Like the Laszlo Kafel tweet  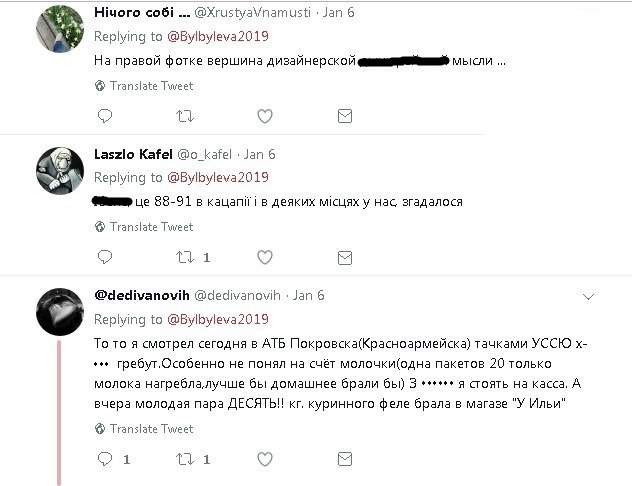point(265,257)
